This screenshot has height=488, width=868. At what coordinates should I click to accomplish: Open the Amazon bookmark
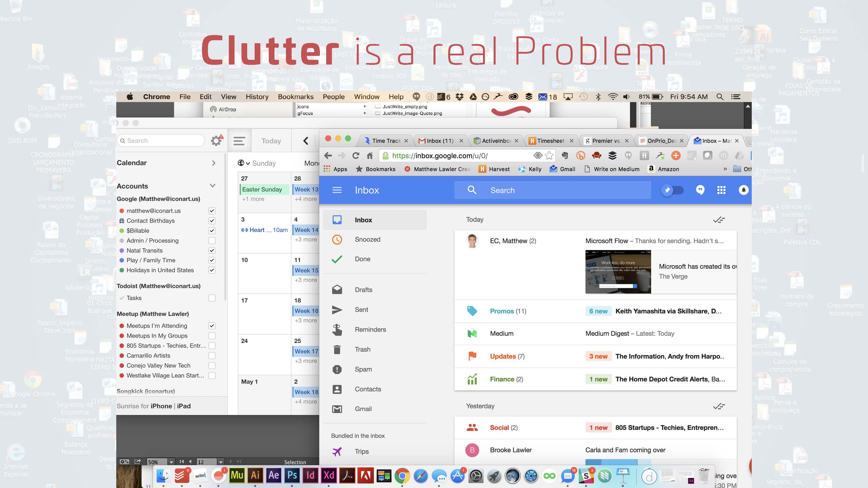coord(664,169)
